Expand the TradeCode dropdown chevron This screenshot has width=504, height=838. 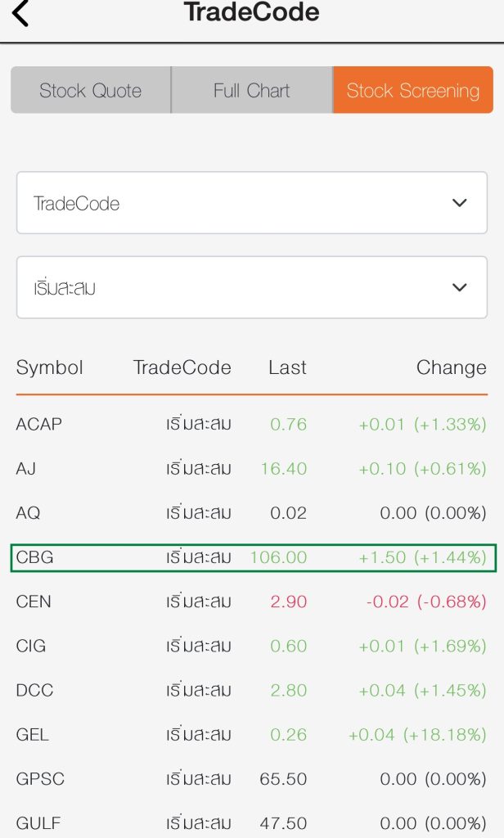(x=459, y=203)
